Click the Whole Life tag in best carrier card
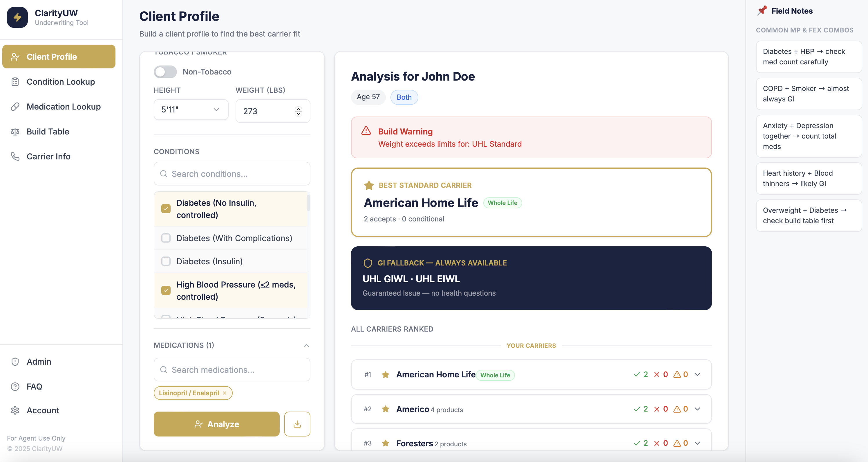Viewport: 868px width, 462px height. click(x=502, y=203)
